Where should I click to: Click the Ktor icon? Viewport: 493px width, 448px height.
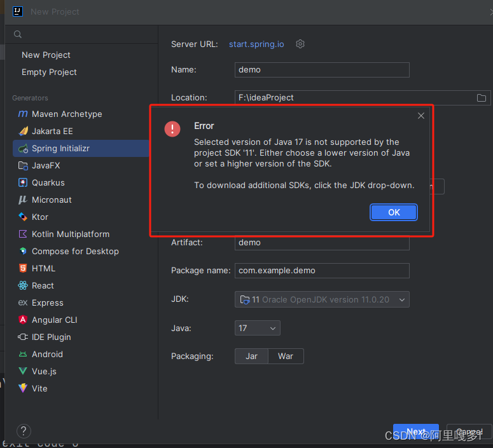[x=23, y=217]
